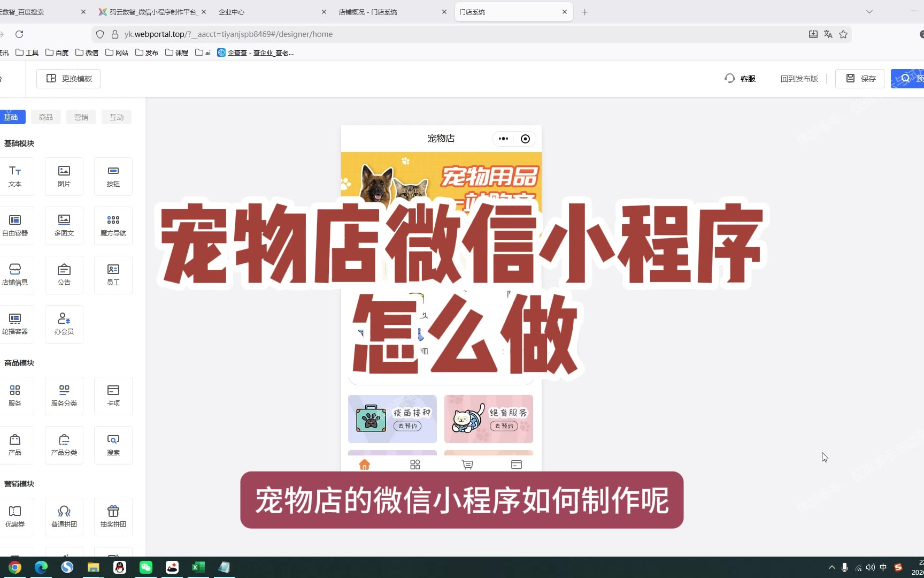Add the 卡项 card module
Screen dimensions: 924x578
point(113,396)
